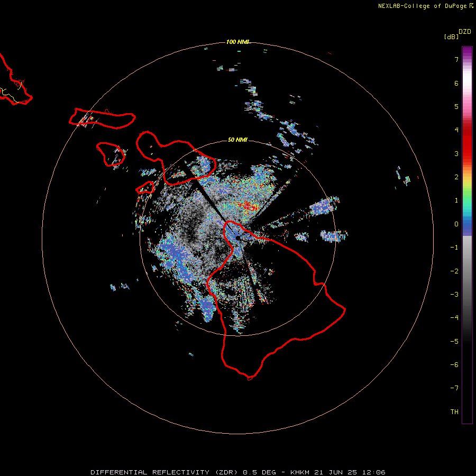Image resolution: width=476 pixels, height=476 pixels.
Task: Click the NEXLAB-College of DuPage watermark text
Action: point(425,6)
